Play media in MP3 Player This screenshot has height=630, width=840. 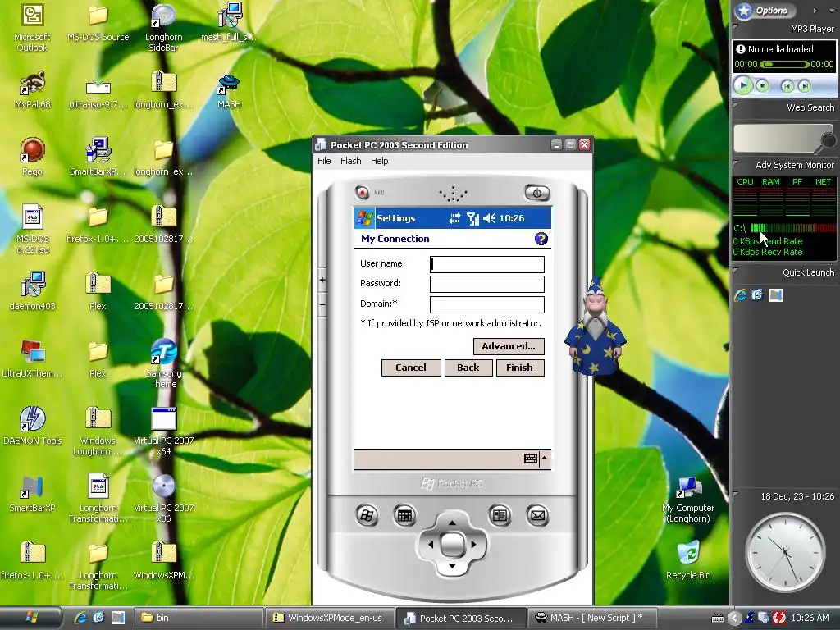743,85
